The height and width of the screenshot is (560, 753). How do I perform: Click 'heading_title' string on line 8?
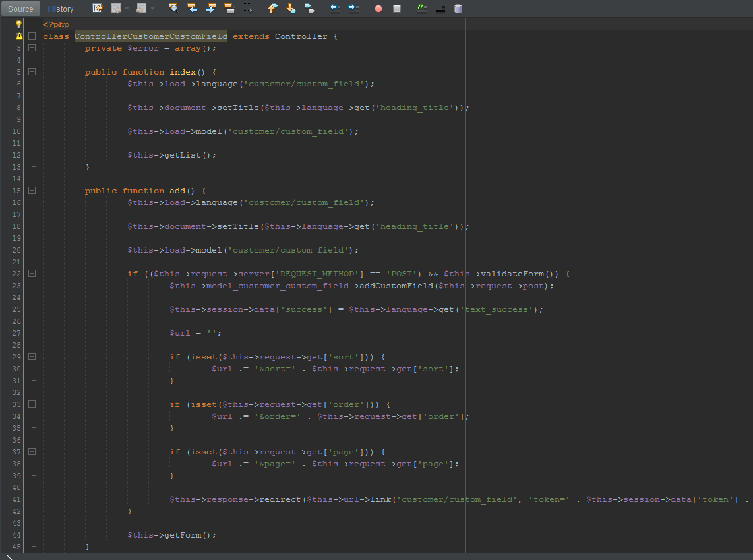click(415, 108)
